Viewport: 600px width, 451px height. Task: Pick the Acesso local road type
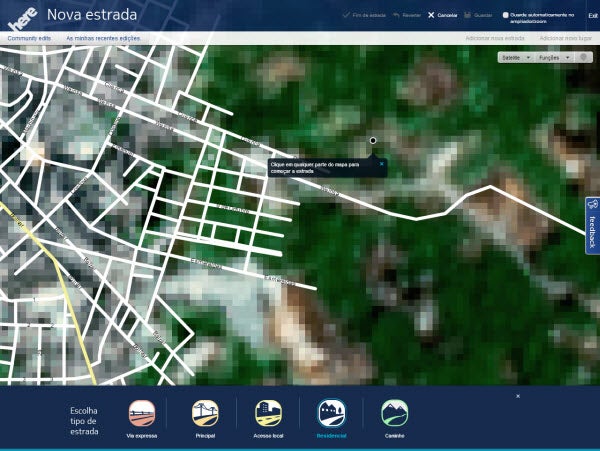(x=268, y=414)
